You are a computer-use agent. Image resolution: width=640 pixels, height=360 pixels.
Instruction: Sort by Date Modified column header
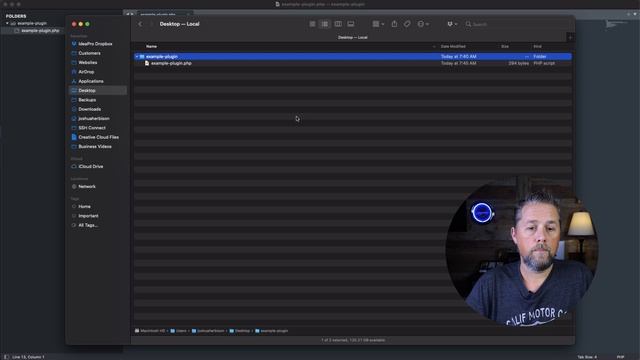coord(453,47)
